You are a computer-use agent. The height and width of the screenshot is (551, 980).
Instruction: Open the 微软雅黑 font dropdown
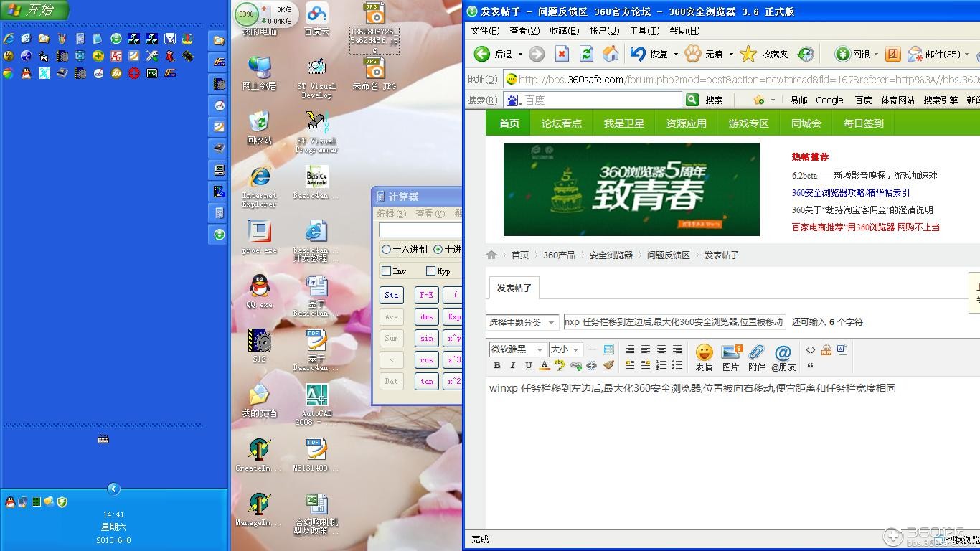pyautogui.click(x=517, y=349)
